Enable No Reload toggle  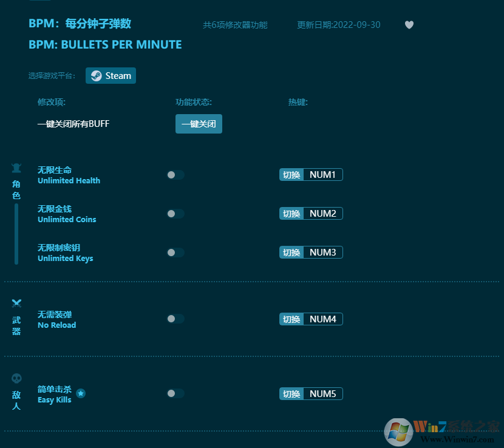pyautogui.click(x=175, y=319)
